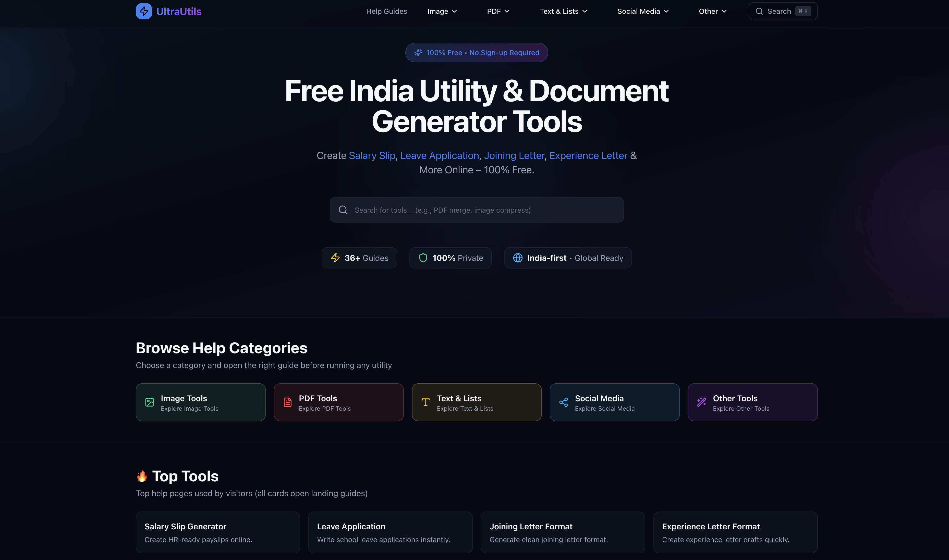Open the Leave Application top tool card
Image resolution: width=949 pixels, height=560 pixels.
tap(390, 532)
